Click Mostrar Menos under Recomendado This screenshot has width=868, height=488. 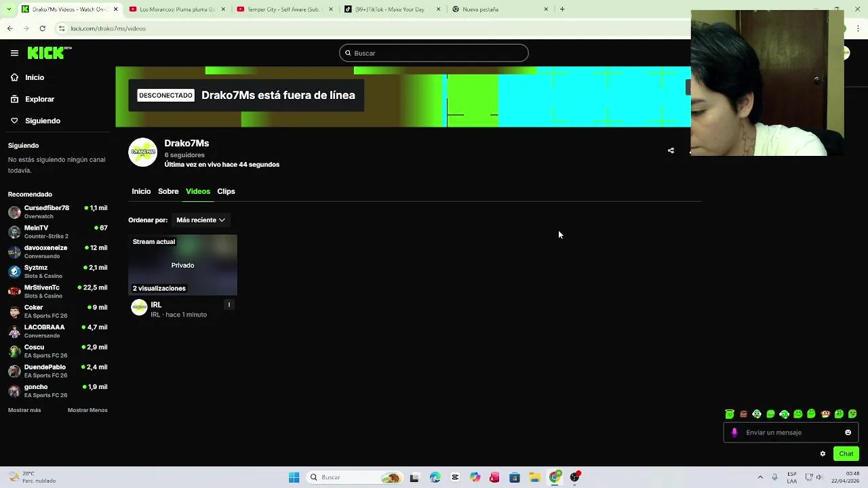(x=87, y=410)
